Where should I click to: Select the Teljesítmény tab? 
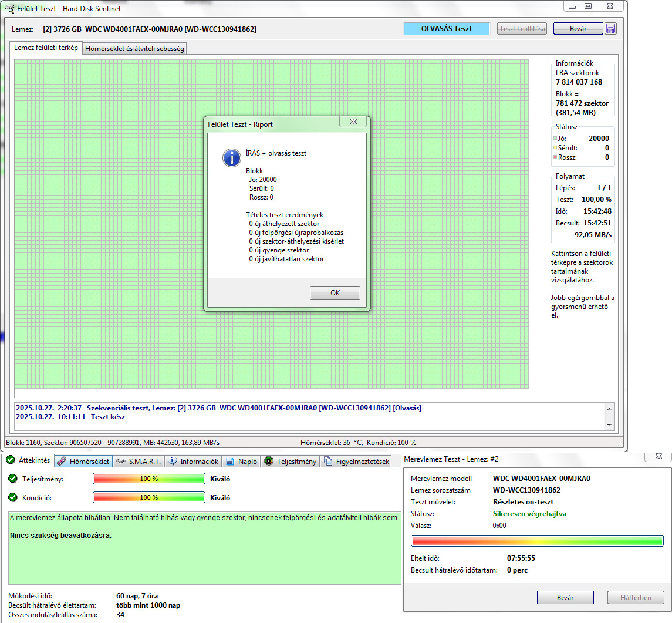tap(290, 462)
